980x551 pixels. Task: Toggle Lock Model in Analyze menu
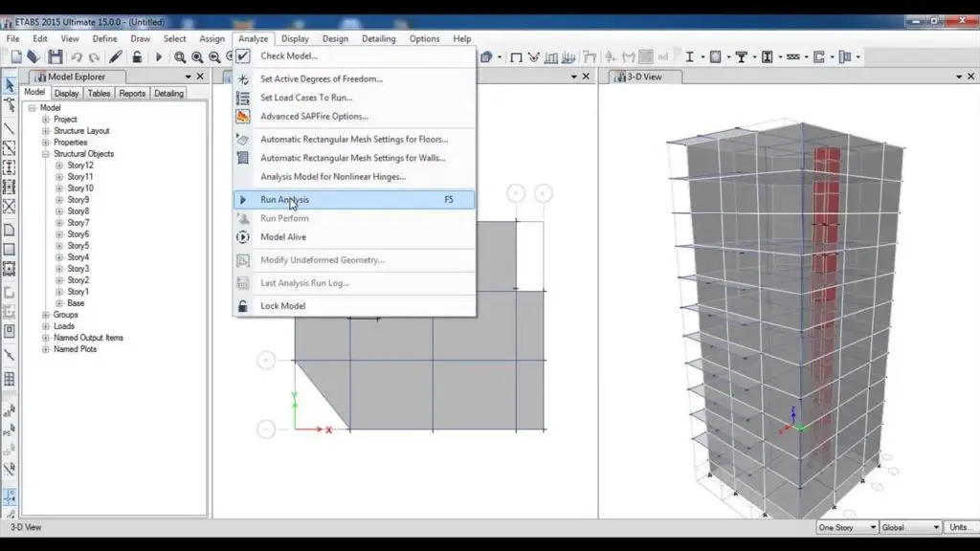282,306
